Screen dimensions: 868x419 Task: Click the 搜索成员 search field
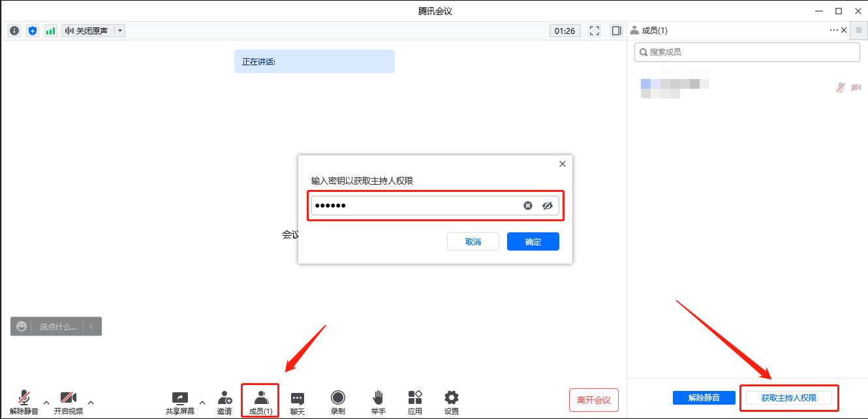coord(747,52)
